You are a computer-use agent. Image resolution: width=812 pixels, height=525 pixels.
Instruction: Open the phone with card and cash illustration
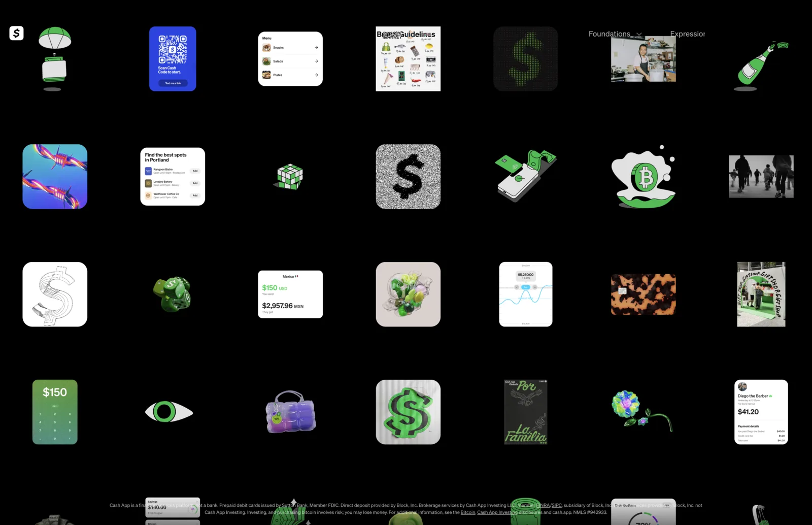[526, 176]
